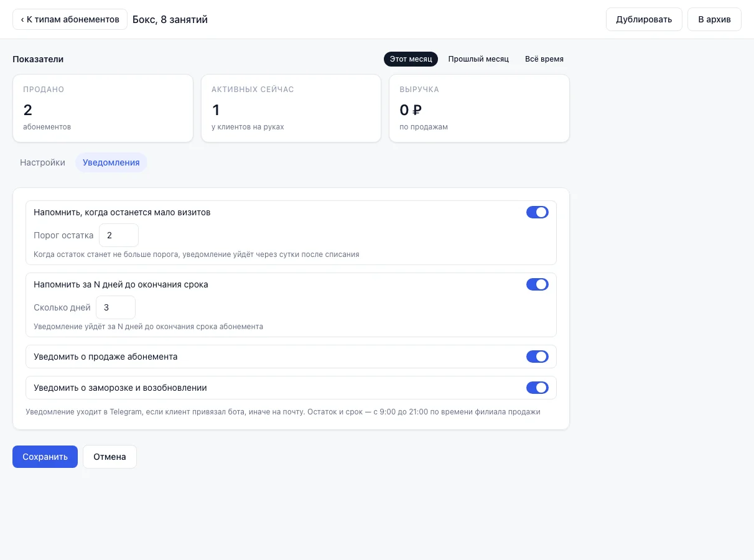The width and height of the screenshot is (754, 560).
Task: Click the Показатели section heading
Action: pyautogui.click(x=38, y=59)
